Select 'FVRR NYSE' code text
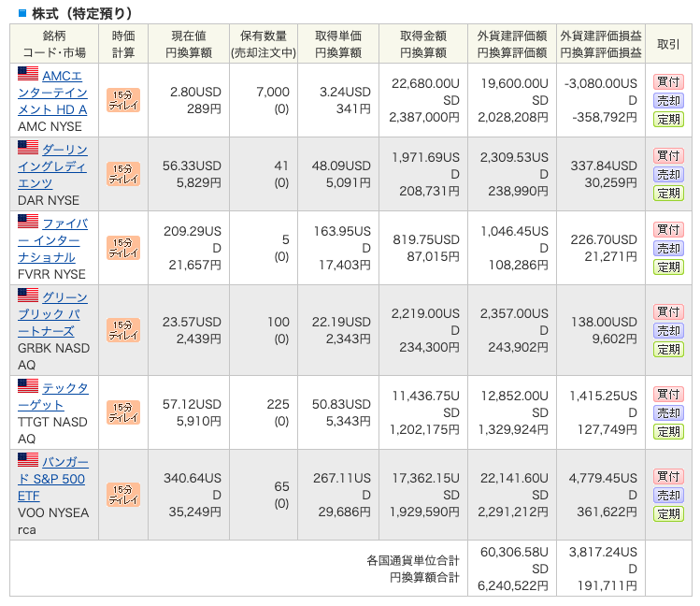Screen dimensions: 700x606 coord(51,274)
